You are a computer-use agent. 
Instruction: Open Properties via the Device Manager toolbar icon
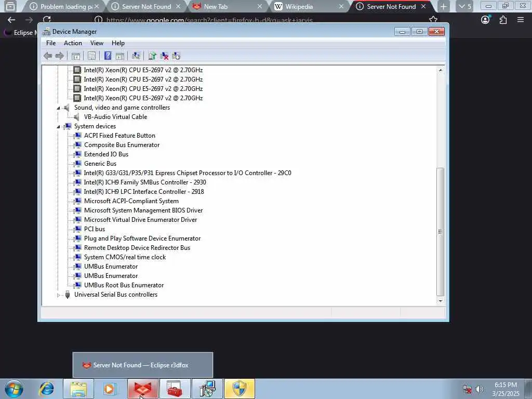point(91,56)
